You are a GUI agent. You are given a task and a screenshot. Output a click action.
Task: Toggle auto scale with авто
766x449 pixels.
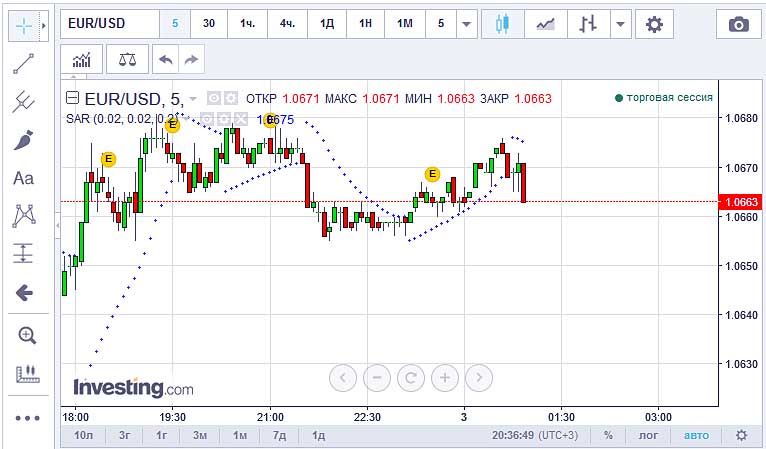pos(695,435)
